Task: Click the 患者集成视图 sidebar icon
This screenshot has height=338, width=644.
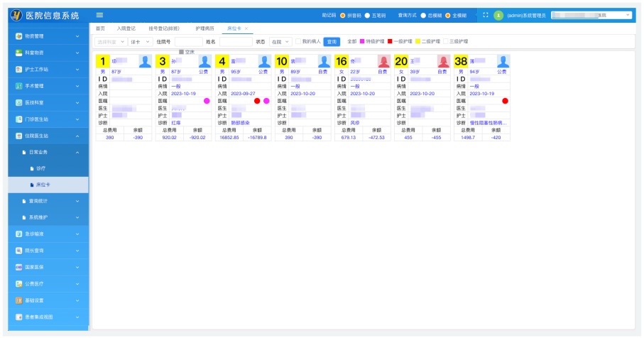Action: click(x=19, y=317)
